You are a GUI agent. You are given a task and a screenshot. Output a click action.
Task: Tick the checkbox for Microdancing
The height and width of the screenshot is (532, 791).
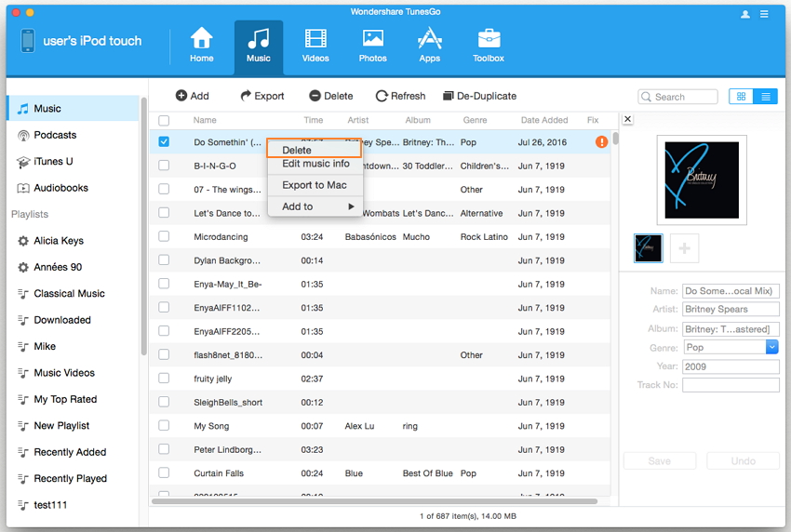coord(164,237)
